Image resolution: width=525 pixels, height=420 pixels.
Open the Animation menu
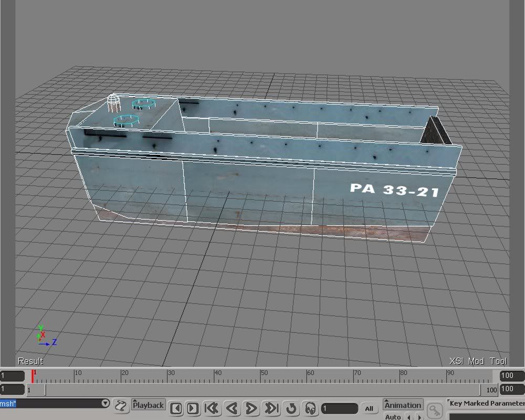[403, 405]
